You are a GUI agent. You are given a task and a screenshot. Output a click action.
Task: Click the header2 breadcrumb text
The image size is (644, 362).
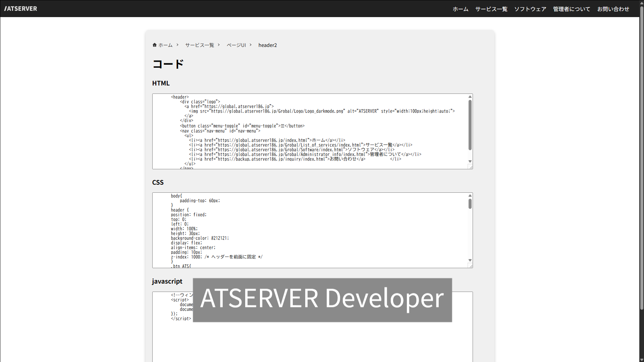pyautogui.click(x=268, y=45)
